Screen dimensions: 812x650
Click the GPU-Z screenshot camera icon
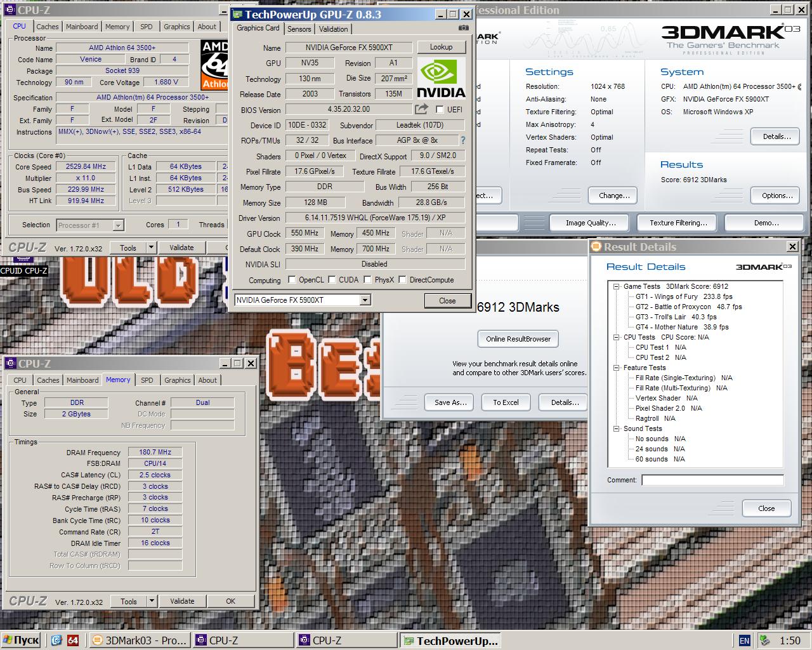click(x=464, y=28)
